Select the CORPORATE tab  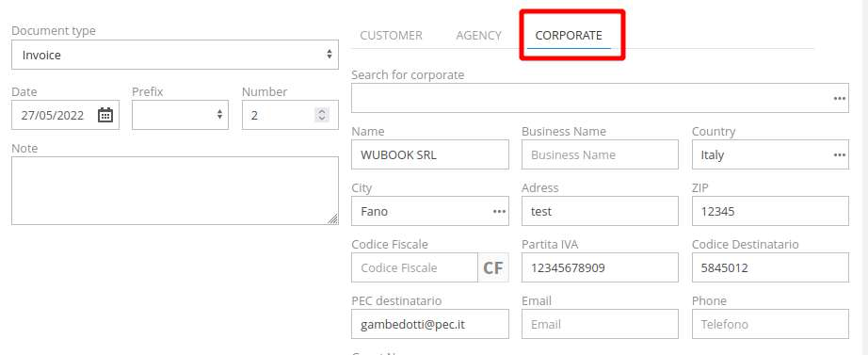coord(569,36)
